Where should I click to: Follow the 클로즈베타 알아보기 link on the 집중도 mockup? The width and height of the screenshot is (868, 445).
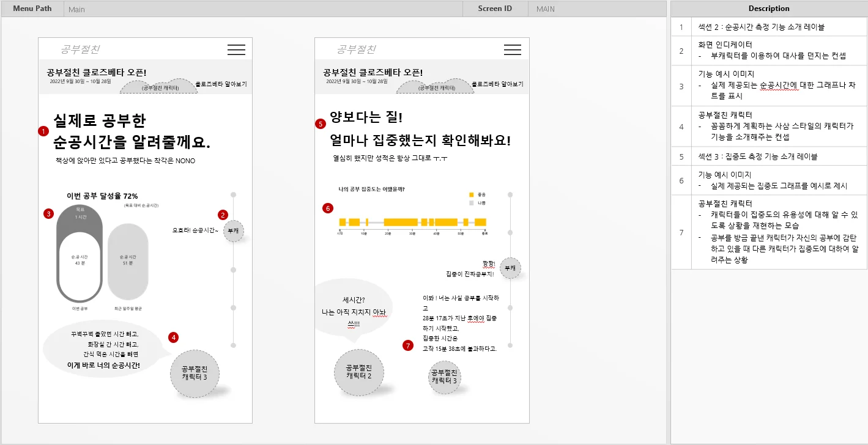pos(497,84)
